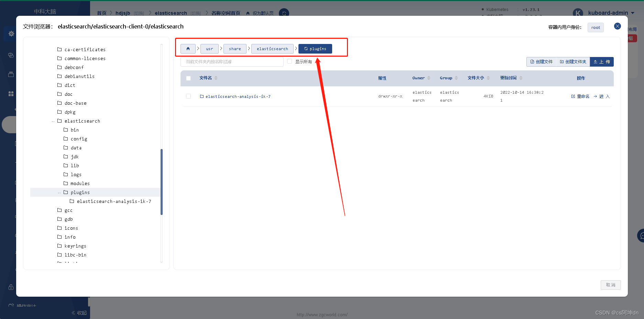Image resolution: width=644 pixels, height=319 pixels.
Task: Select modules folder under elasticsearch
Action: click(x=80, y=183)
